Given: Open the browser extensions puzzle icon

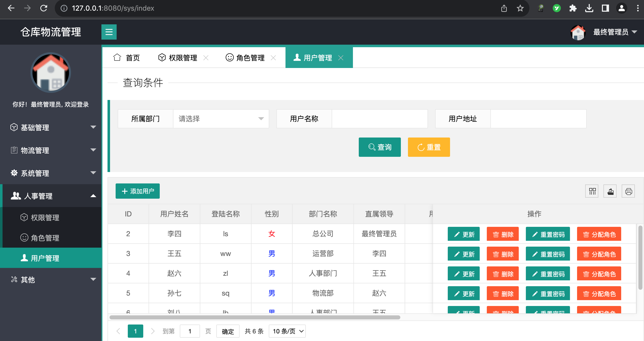Looking at the screenshot, I should pyautogui.click(x=573, y=8).
